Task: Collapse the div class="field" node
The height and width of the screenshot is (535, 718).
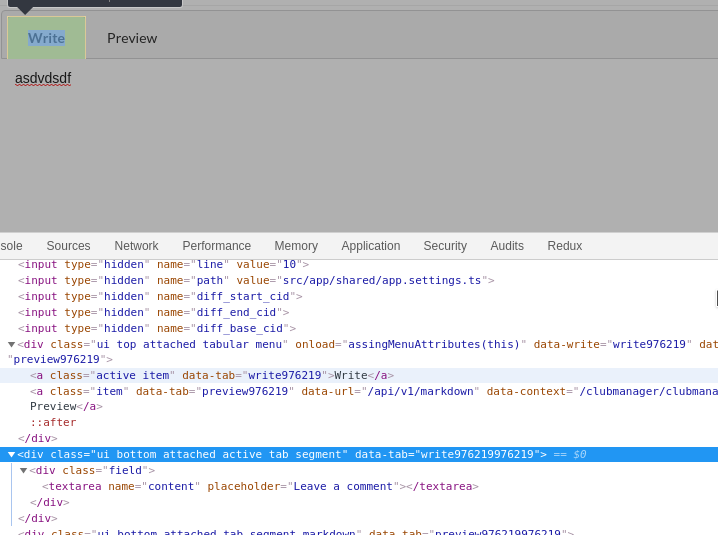Action: (24, 470)
